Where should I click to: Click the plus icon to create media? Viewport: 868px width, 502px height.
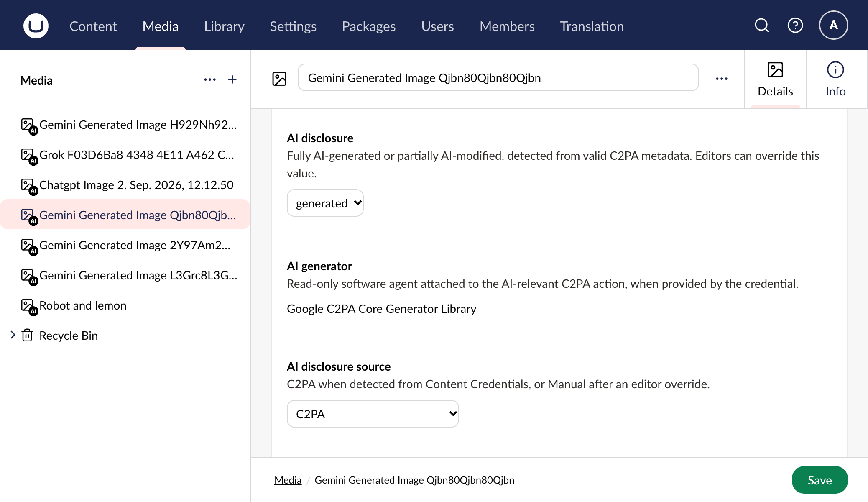pos(232,79)
